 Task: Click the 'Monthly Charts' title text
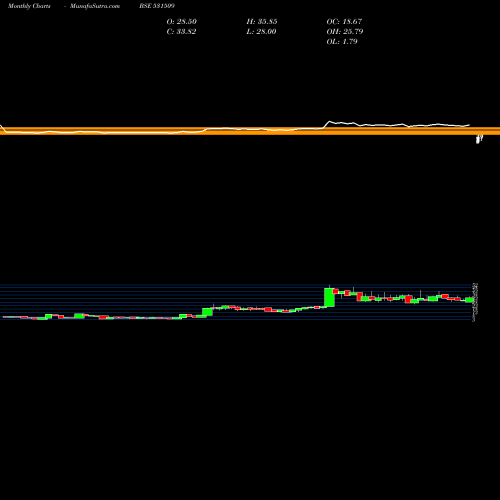(29, 6)
